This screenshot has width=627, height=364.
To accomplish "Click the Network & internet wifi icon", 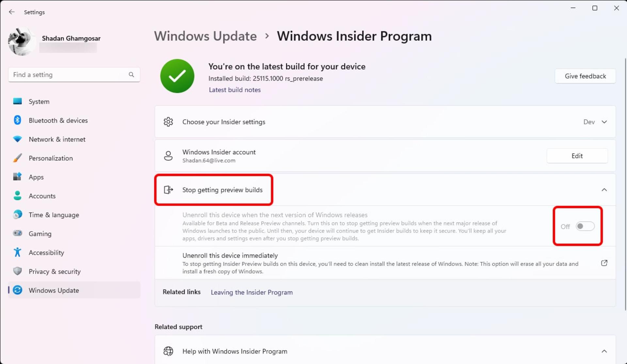I will (x=17, y=139).
